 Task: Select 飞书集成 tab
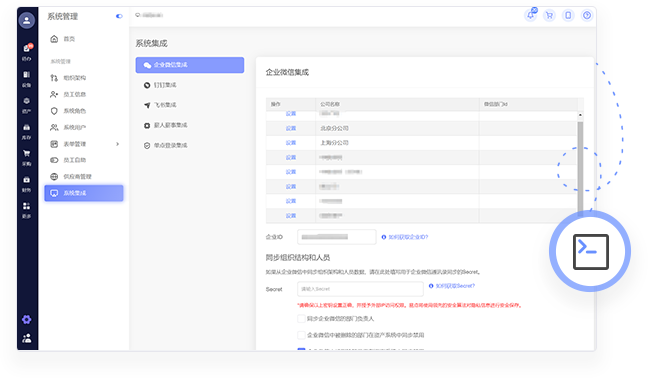(160, 105)
